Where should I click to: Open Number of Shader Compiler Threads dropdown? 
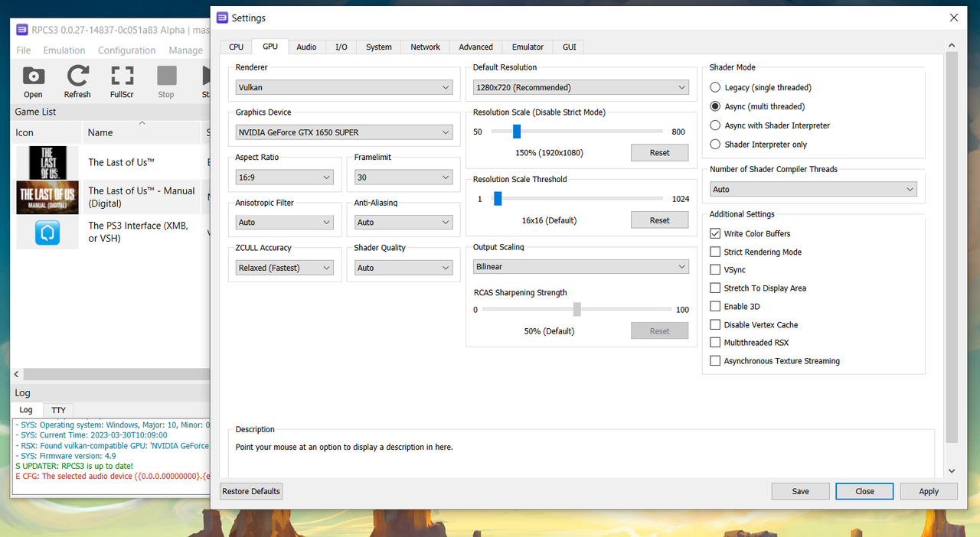pos(813,190)
